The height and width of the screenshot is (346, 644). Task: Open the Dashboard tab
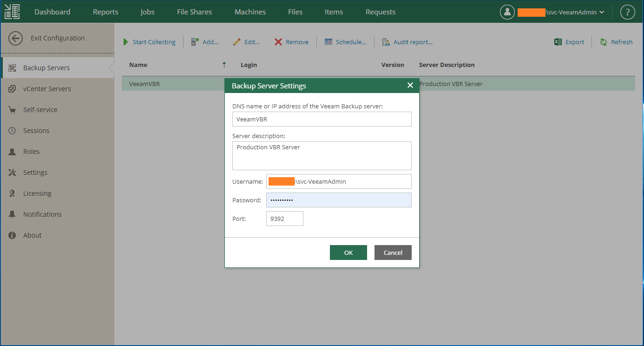(x=53, y=12)
